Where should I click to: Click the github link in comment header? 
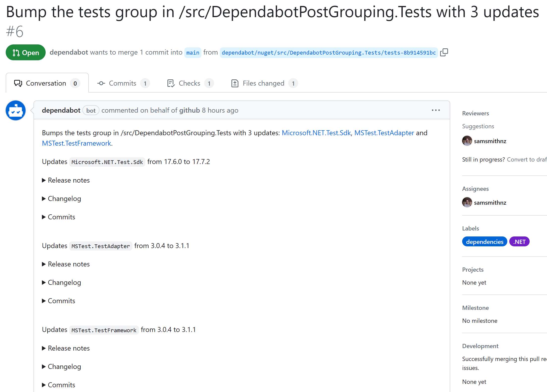click(190, 110)
